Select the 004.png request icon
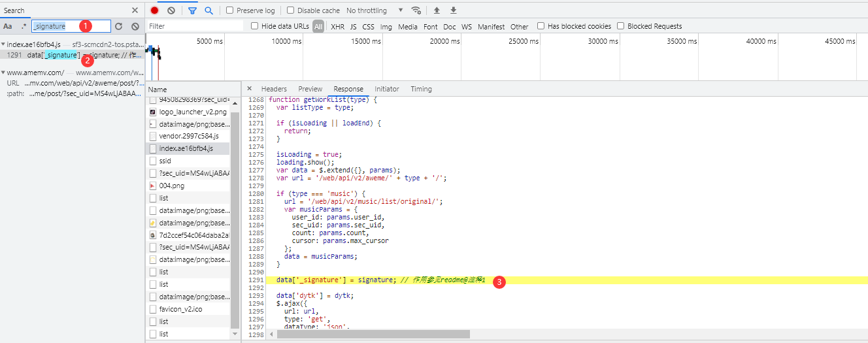 click(153, 186)
